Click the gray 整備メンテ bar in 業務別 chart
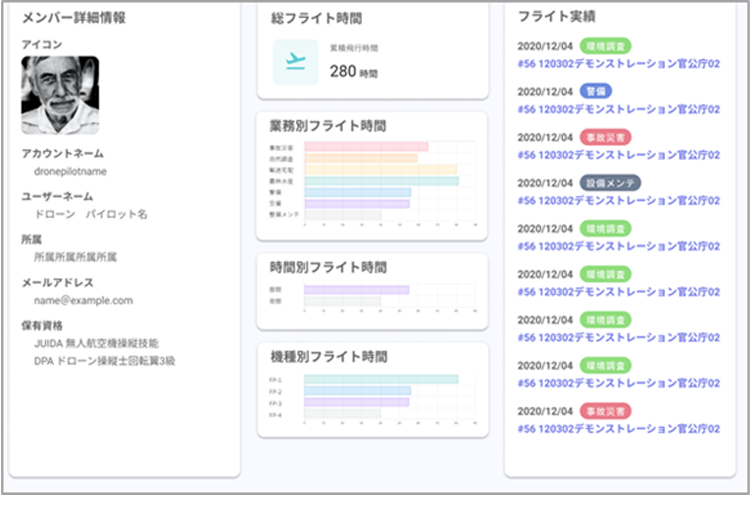The width and height of the screenshot is (750, 532). pos(343,215)
